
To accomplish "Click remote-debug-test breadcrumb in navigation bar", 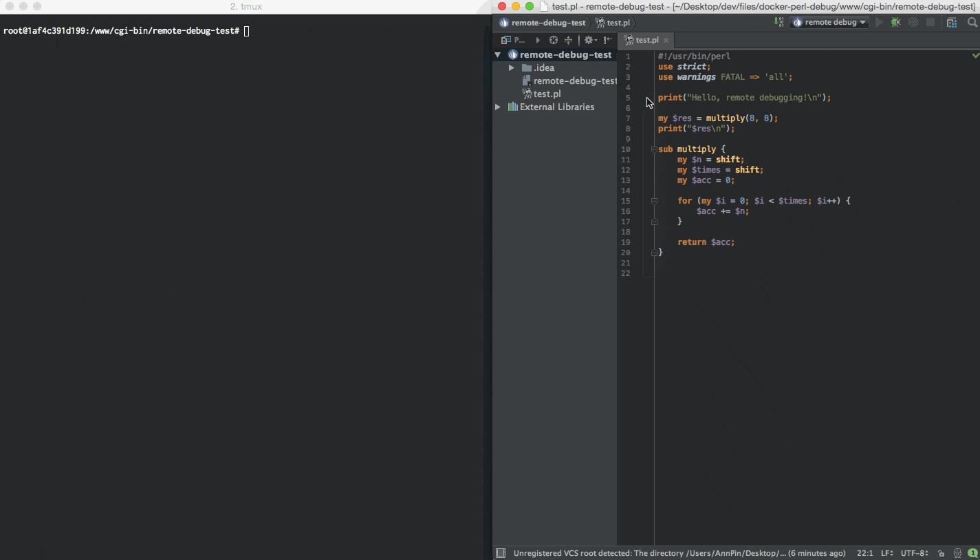I will 543,23.
